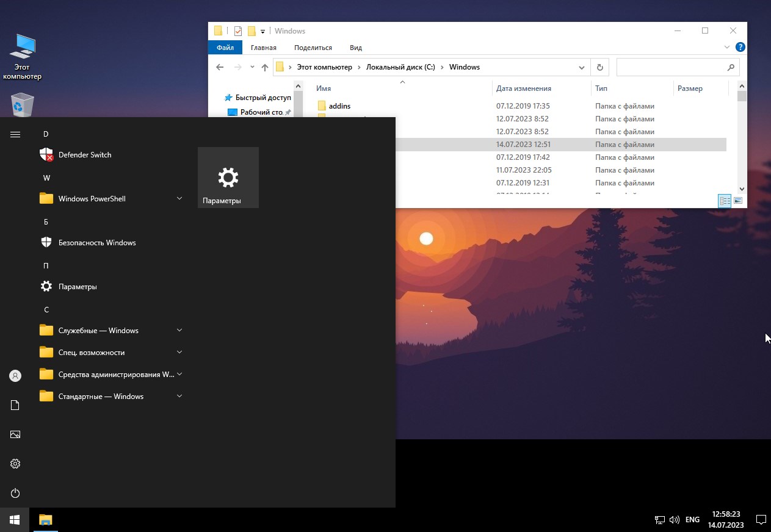Open the Вид ribbon tab
The image size is (771, 532).
coord(356,48)
